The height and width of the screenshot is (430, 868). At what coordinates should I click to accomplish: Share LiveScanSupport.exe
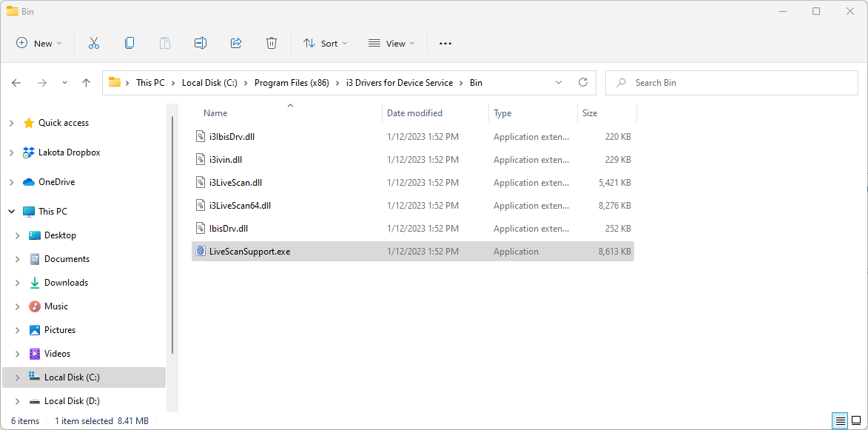(x=236, y=43)
